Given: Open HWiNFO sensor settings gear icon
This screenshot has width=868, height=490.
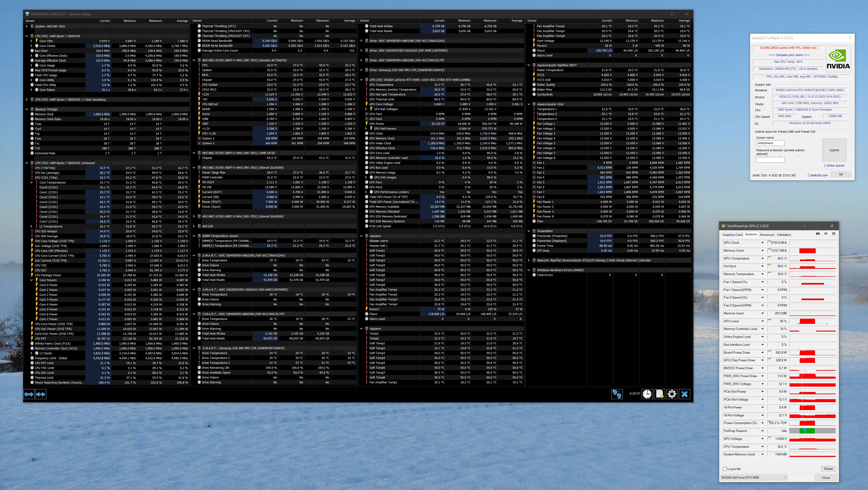Looking at the screenshot, I should coord(672,394).
